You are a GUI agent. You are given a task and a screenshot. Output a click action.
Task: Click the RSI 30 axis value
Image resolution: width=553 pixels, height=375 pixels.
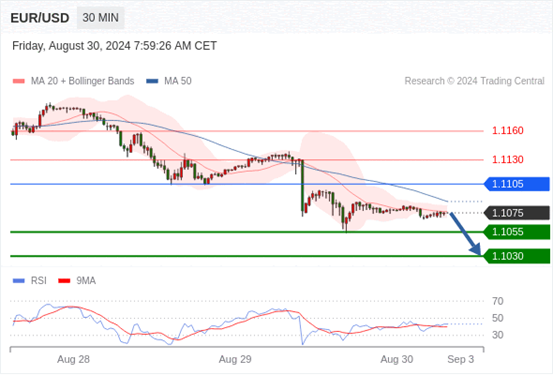coord(498,335)
